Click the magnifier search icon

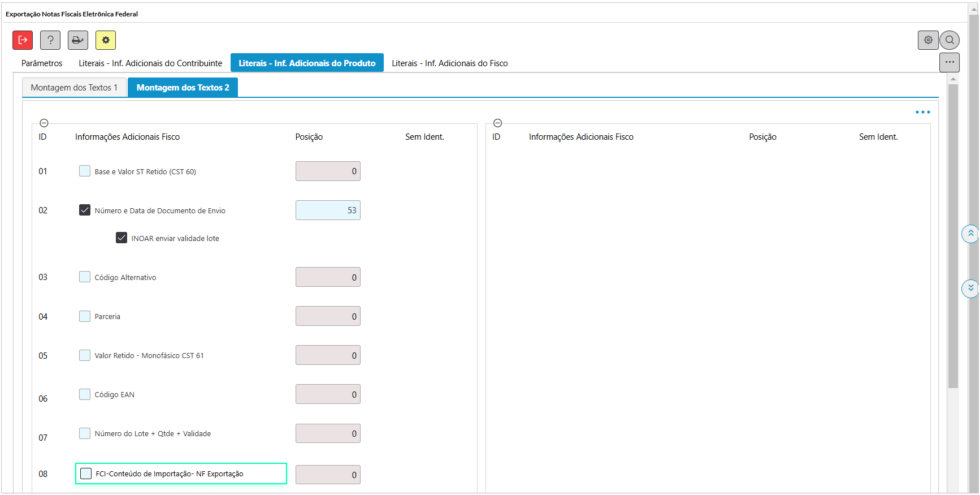950,40
